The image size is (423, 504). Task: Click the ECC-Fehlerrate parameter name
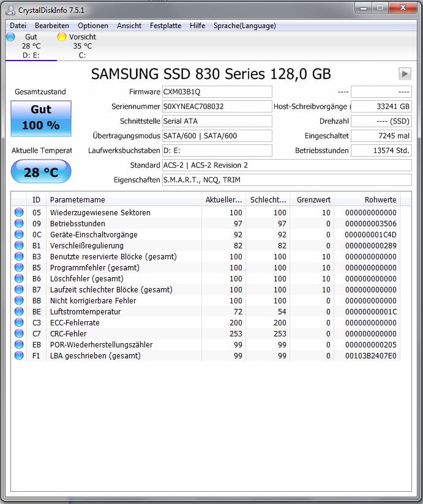(x=75, y=322)
